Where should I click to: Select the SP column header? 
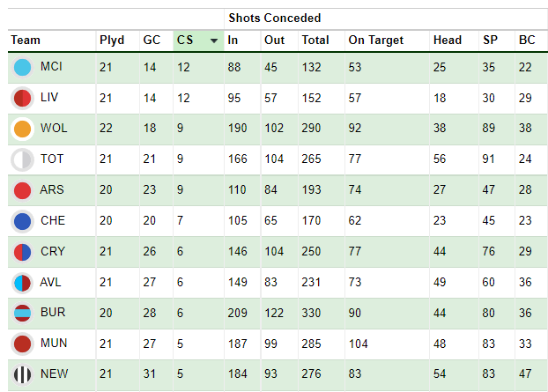[490, 40]
